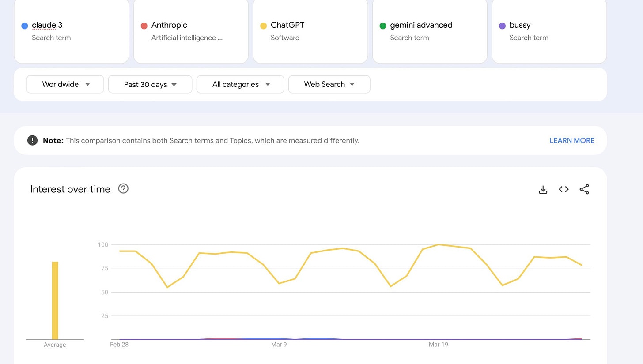Select the claude 3 search term card

pos(72,31)
